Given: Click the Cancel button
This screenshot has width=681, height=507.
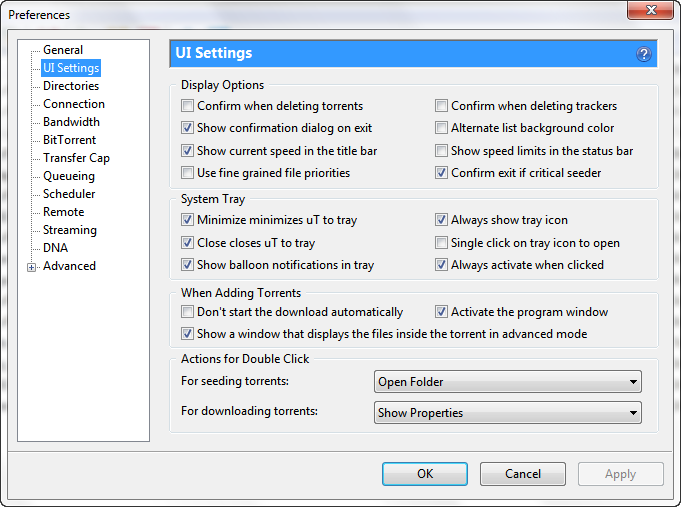Looking at the screenshot, I should click(x=522, y=474).
